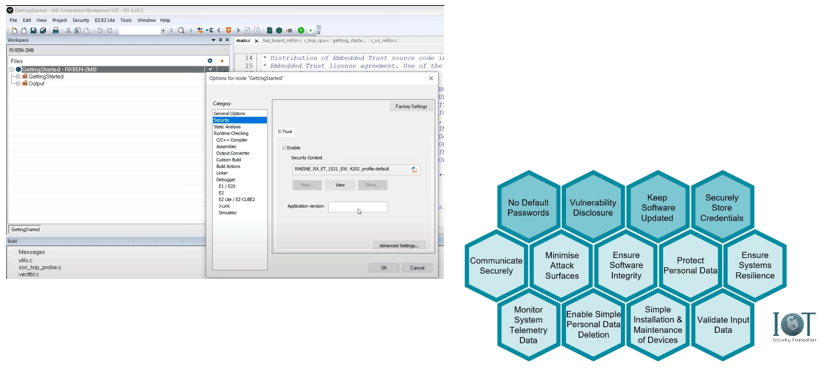Toggle the C-Trust Enable checkbox
The width and height of the screenshot is (828, 373).
coord(285,148)
